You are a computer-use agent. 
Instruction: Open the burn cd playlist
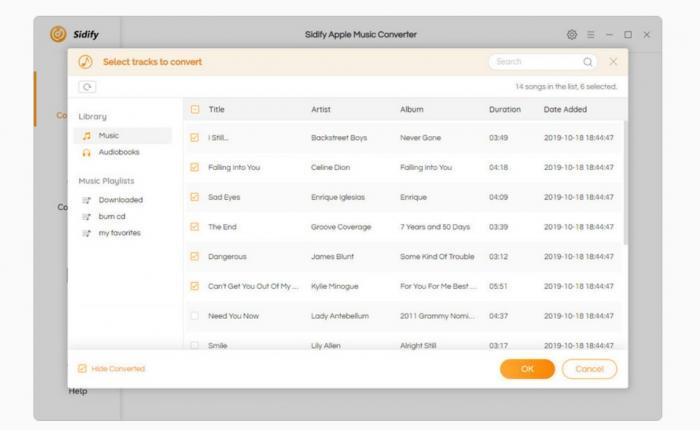(x=112, y=217)
